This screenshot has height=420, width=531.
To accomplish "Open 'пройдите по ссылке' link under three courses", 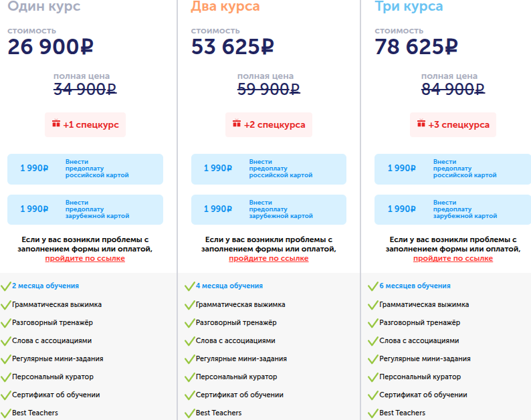I will [453, 258].
